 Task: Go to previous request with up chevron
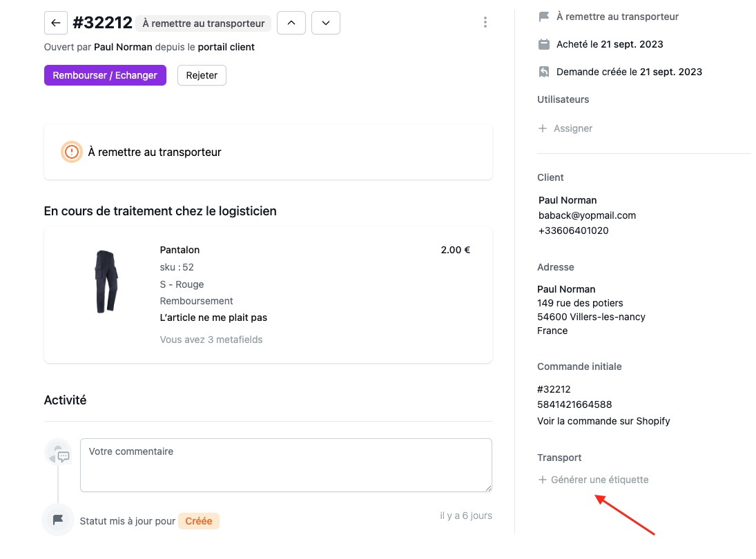tap(291, 23)
